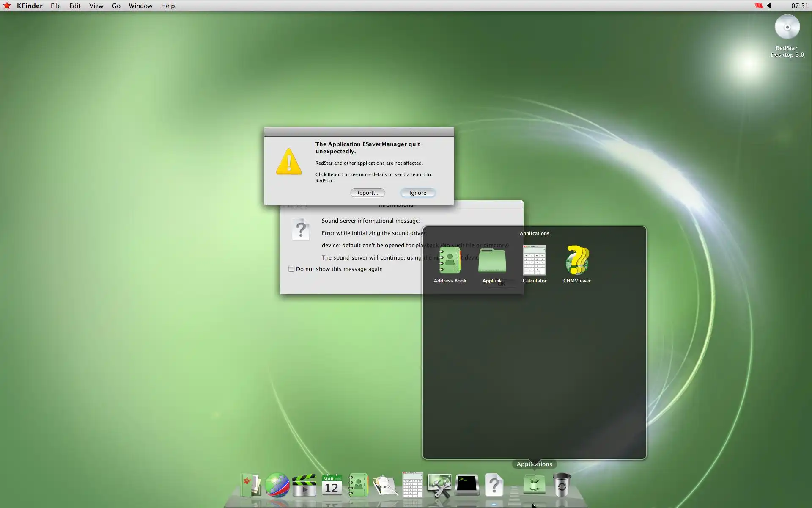Open CHMViewer from Applications stack
812x508 pixels.
[577, 261]
